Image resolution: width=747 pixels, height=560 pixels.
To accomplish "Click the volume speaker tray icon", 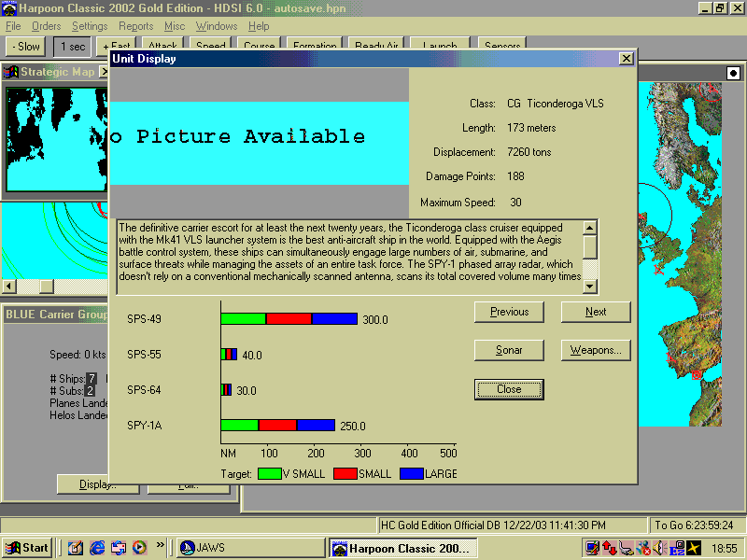I will (x=659, y=548).
